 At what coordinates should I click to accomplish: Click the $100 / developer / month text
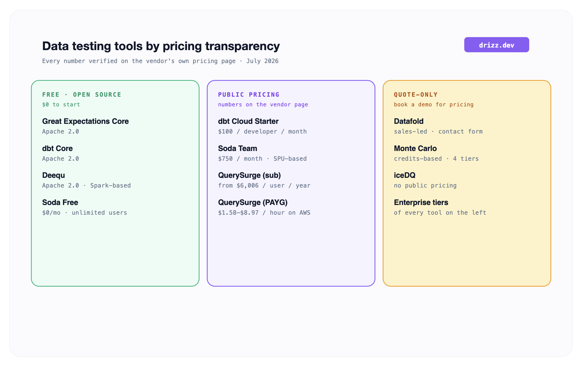[262, 131]
